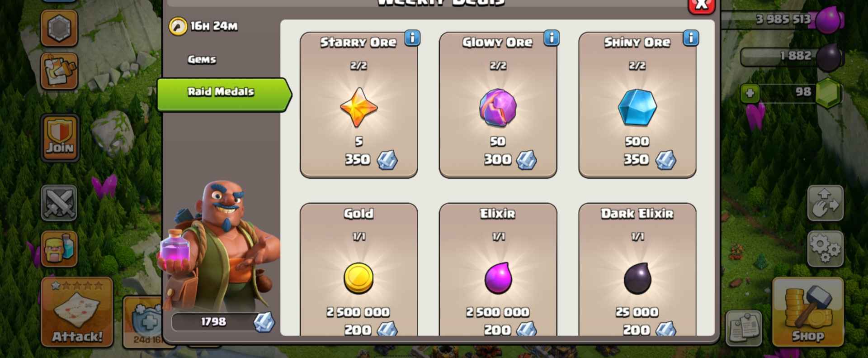Buy Gold 2 500 000 deal
Screen dimensions: 868x358
tap(359, 270)
